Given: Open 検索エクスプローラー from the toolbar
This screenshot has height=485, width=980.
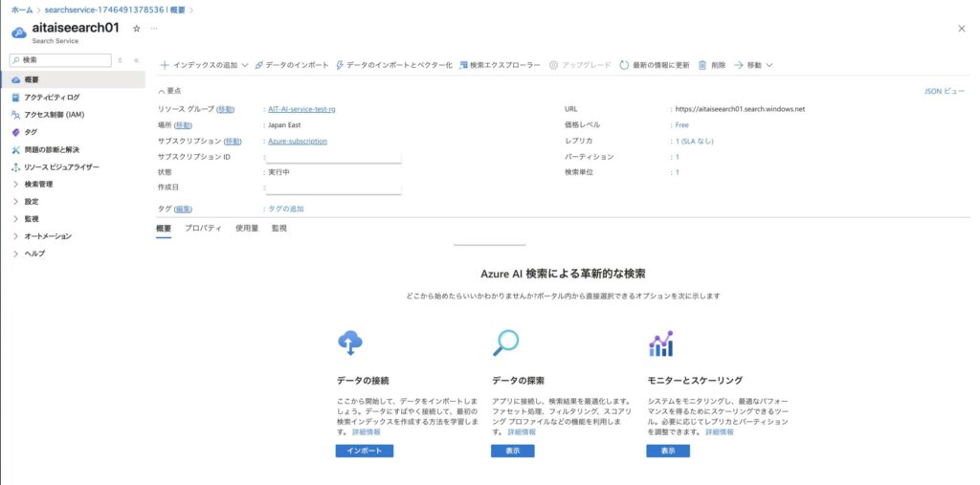Looking at the screenshot, I should click(x=500, y=65).
